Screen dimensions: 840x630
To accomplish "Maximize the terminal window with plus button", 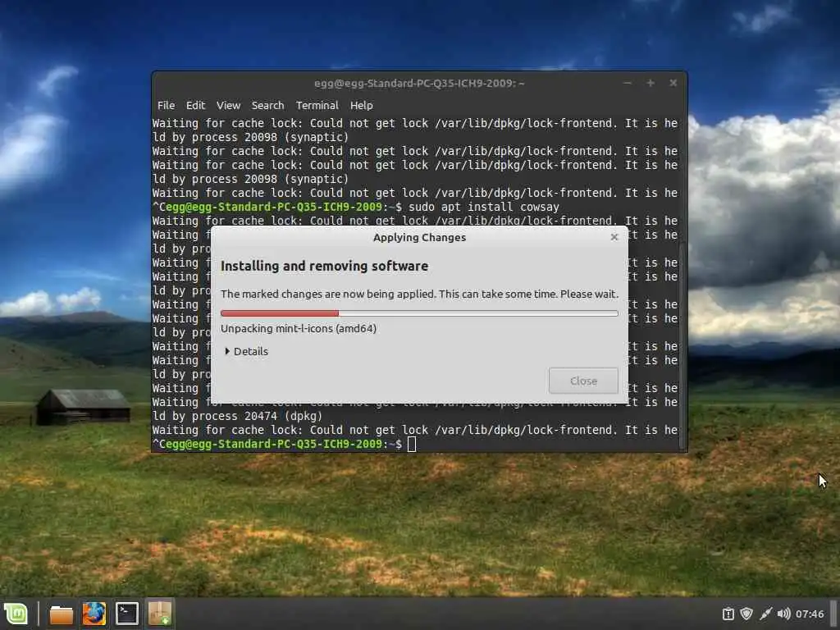I will pos(651,83).
